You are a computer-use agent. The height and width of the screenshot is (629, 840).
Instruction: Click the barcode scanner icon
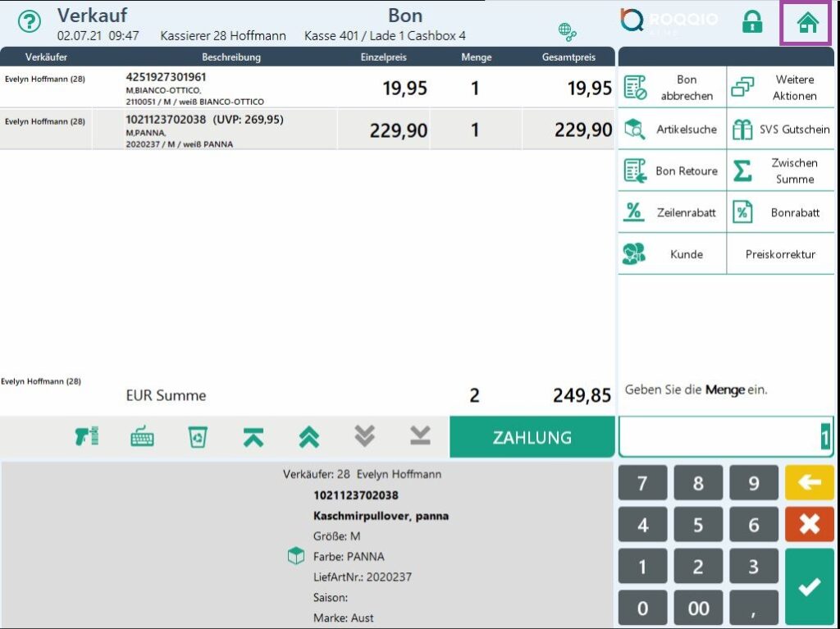click(x=86, y=437)
